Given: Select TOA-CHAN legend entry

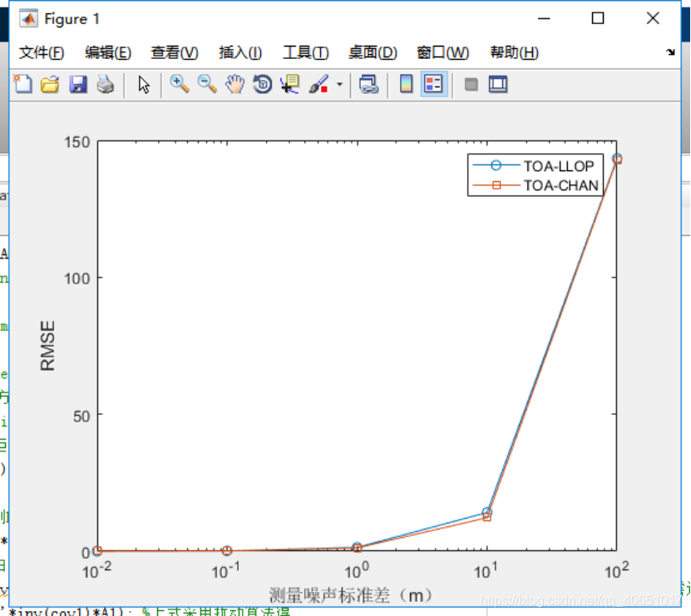Looking at the screenshot, I should 536,185.
